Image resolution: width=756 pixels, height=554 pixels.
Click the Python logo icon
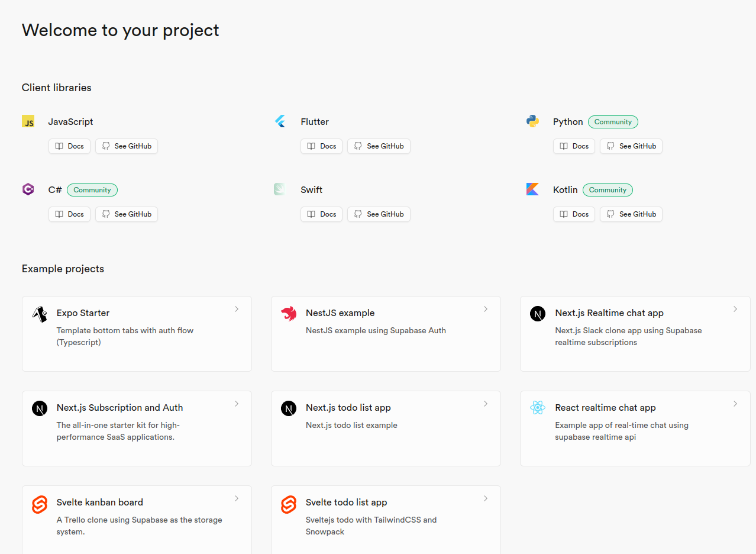coord(532,121)
